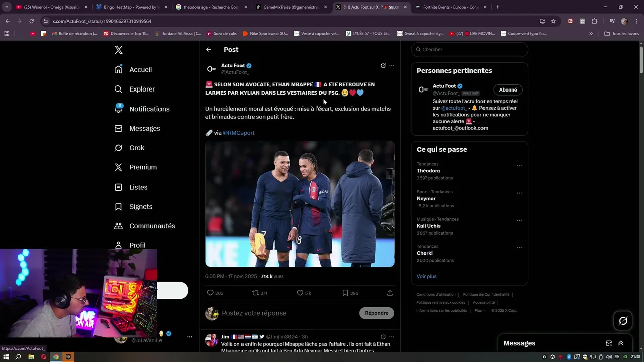This screenshot has width=644, height=362.
Task: Open Communautés in sidebar
Action: point(145,226)
